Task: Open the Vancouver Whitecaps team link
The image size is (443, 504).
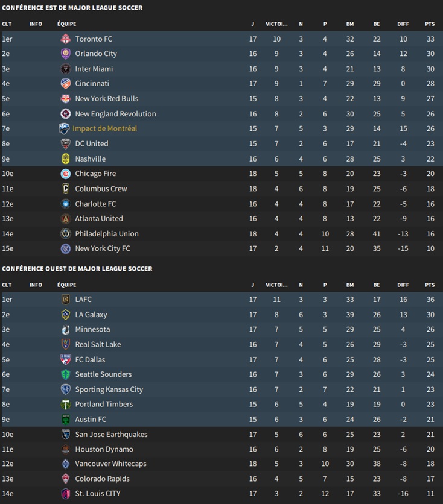Action: pyautogui.click(x=110, y=464)
